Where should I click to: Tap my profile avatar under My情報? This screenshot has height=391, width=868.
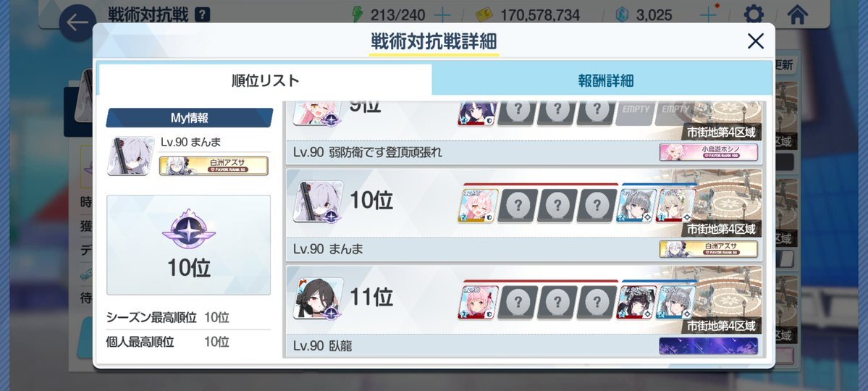[130, 156]
